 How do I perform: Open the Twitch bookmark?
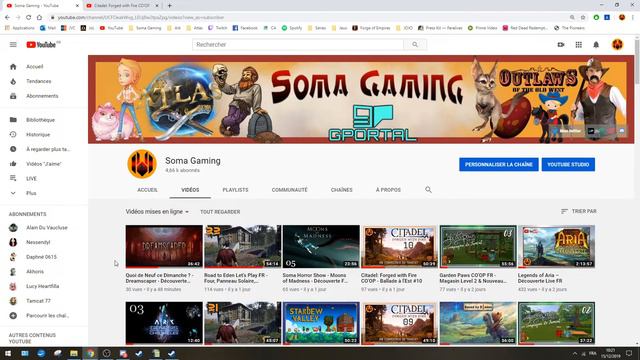218,28
